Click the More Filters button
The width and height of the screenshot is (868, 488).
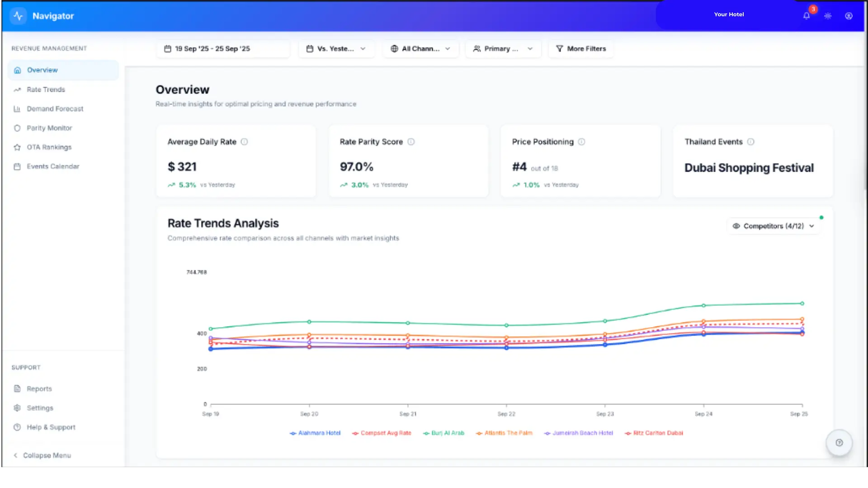[581, 49]
